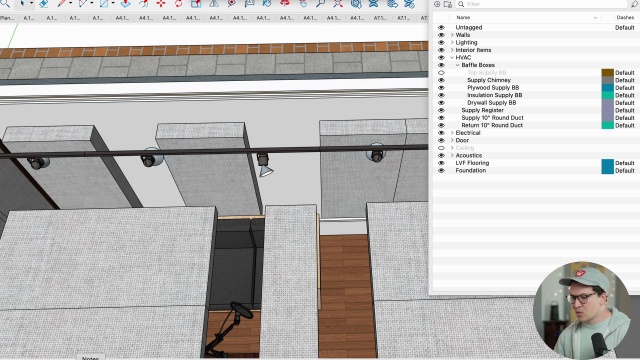640x360 pixels.
Task: Click the Add Tag Folder icon
Action: coord(448,4)
